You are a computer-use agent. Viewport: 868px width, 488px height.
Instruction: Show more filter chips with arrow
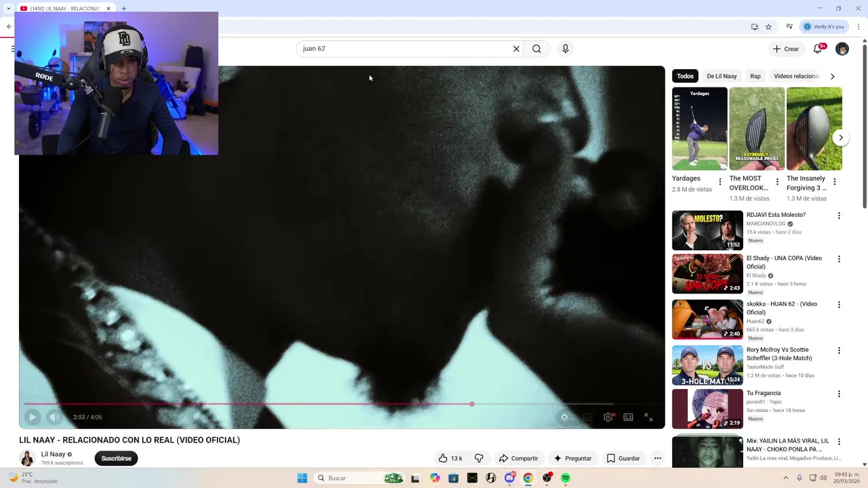click(833, 76)
